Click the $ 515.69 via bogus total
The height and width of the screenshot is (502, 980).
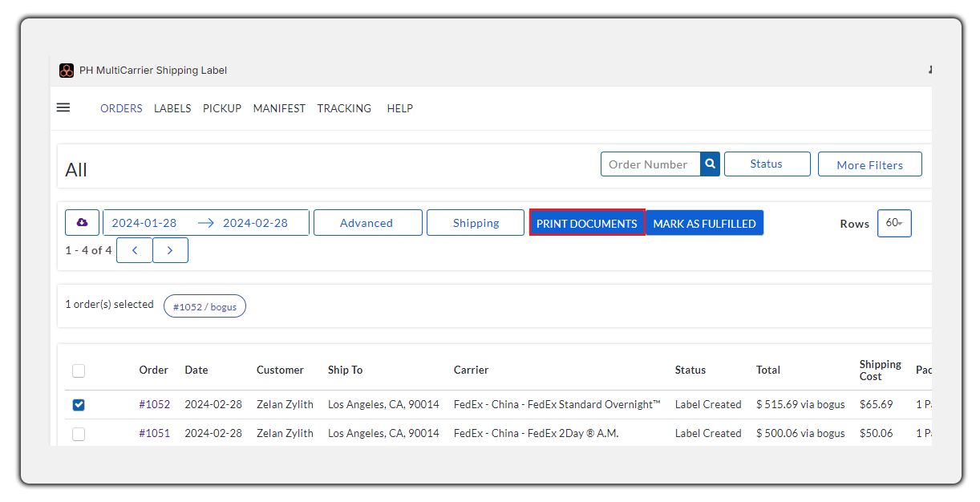click(800, 404)
